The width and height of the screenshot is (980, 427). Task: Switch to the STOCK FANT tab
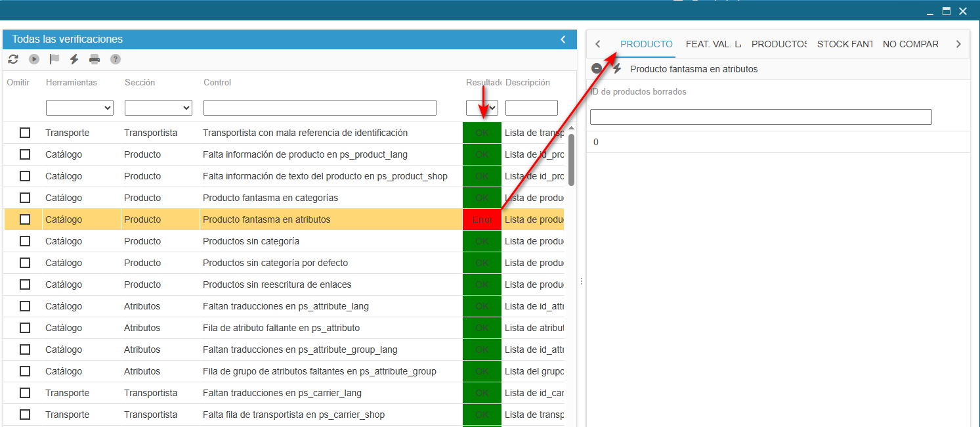(x=844, y=44)
